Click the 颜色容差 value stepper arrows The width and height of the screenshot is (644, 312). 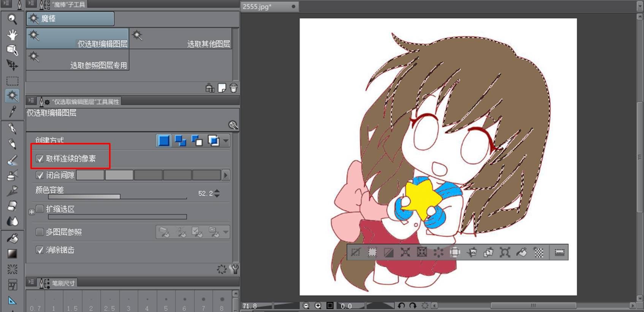coord(217,193)
